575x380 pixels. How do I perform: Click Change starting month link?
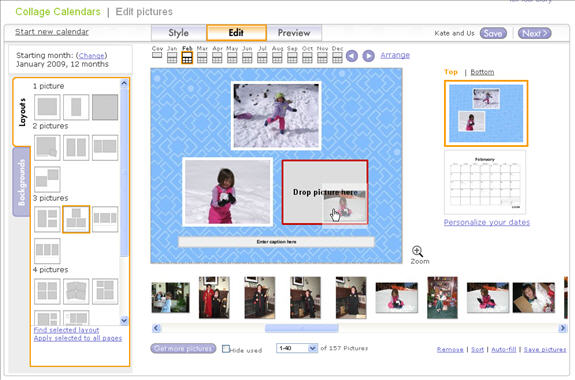coord(91,55)
